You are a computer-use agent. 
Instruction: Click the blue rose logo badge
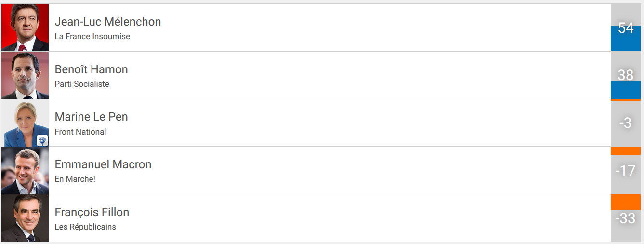(x=43, y=140)
